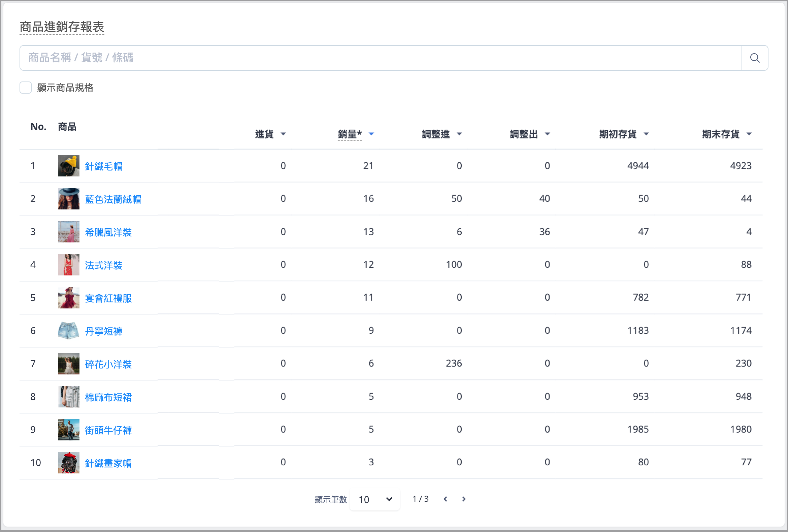Viewport: 788px width, 532px height.
Task: Open 希臘風洋裝 product link
Action: tap(108, 232)
